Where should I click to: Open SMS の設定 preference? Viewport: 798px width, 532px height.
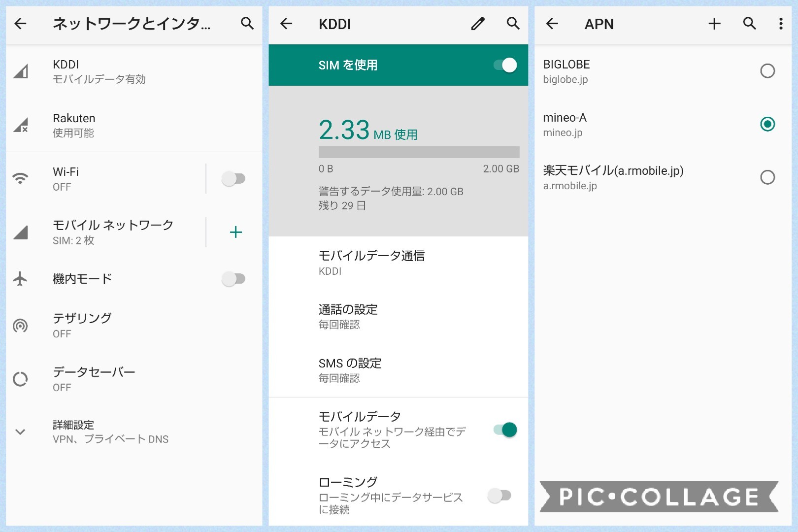399,370
